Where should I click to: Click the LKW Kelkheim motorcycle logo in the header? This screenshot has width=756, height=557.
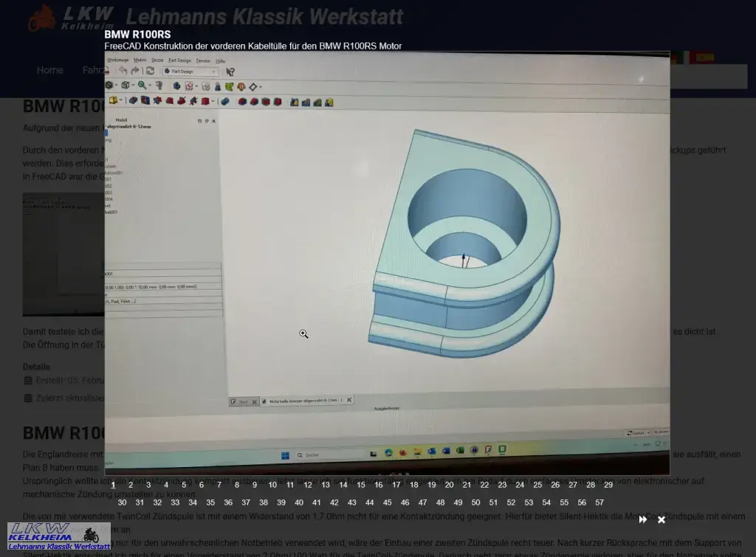pos(72,18)
